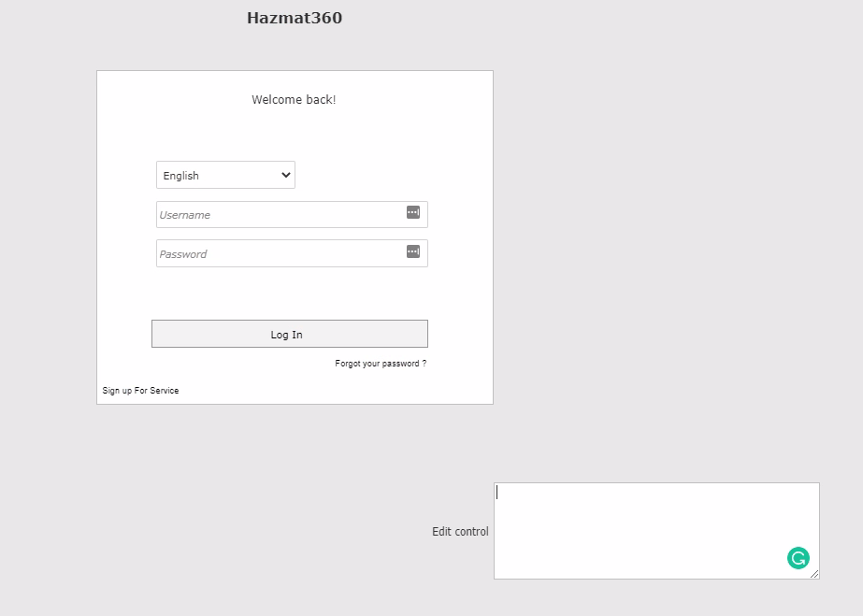Expand the English language dropdown arrow
The width and height of the screenshot is (863, 616).
[x=285, y=175]
